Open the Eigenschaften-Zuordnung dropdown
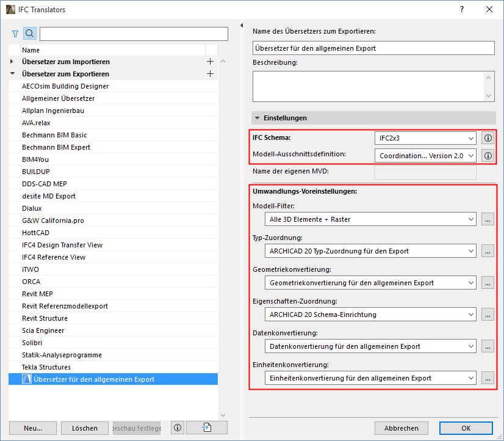This screenshot has height=441, width=504. click(x=370, y=315)
